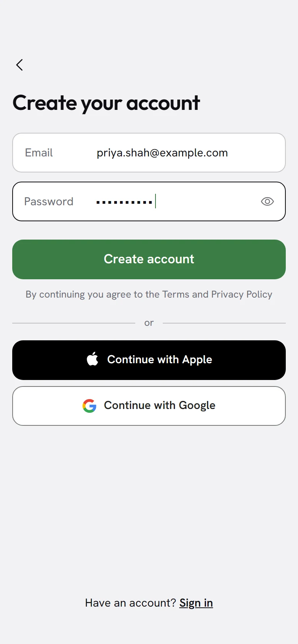
Task: Focus the Password input field
Action: point(149,201)
